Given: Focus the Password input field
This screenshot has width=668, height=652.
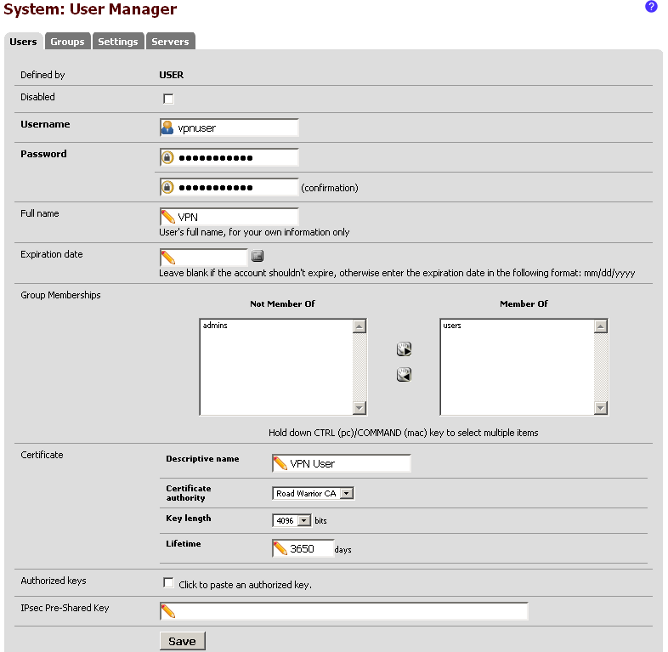Looking at the screenshot, I should click(x=229, y=158).
